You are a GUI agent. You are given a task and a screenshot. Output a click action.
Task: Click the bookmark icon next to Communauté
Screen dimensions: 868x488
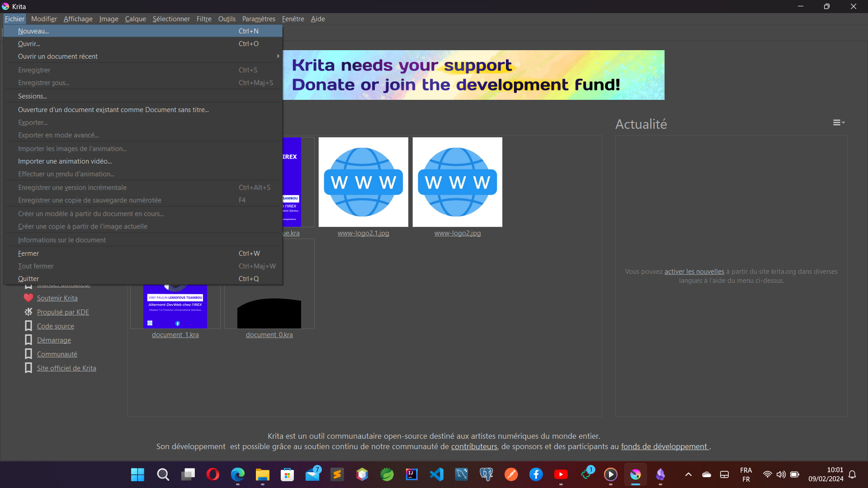[x=28, y=354]
